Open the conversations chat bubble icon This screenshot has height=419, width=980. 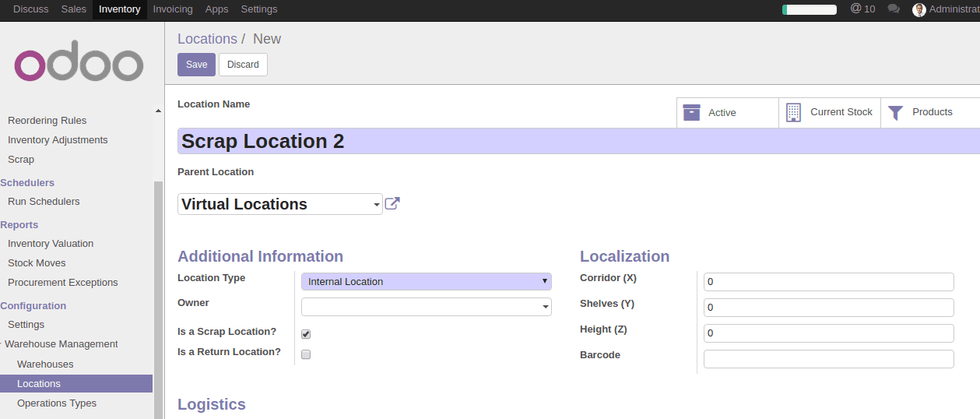click(x=894, y=9)
